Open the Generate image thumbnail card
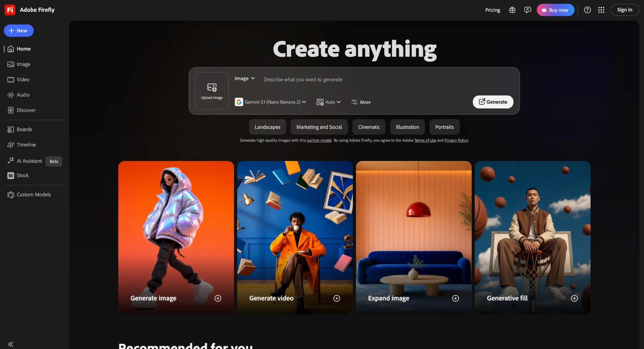Image resolution: width=644 pixels, height=349 pixels. (176, 238)
